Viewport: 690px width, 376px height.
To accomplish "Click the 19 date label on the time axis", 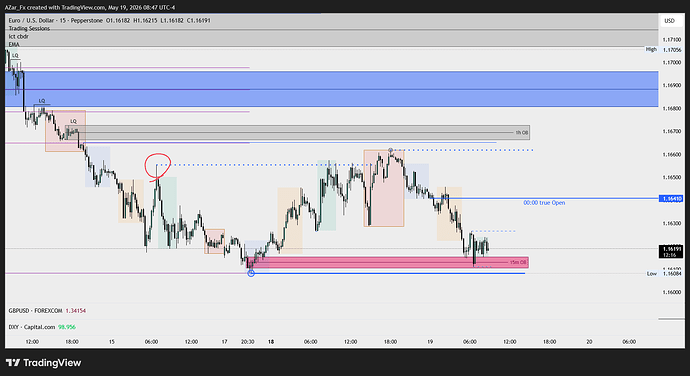I will point(430,342).
